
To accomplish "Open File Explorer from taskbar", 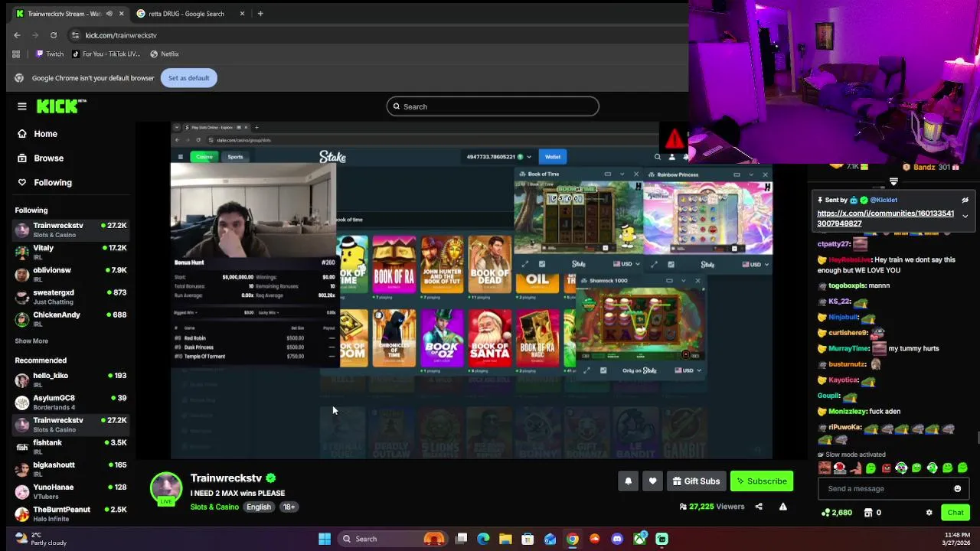I will tap(505, 539).
